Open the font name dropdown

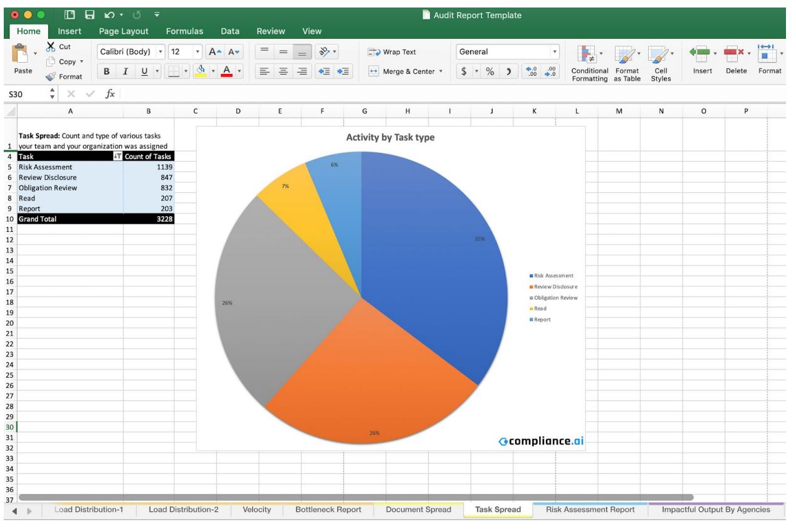tap(161, 52)
